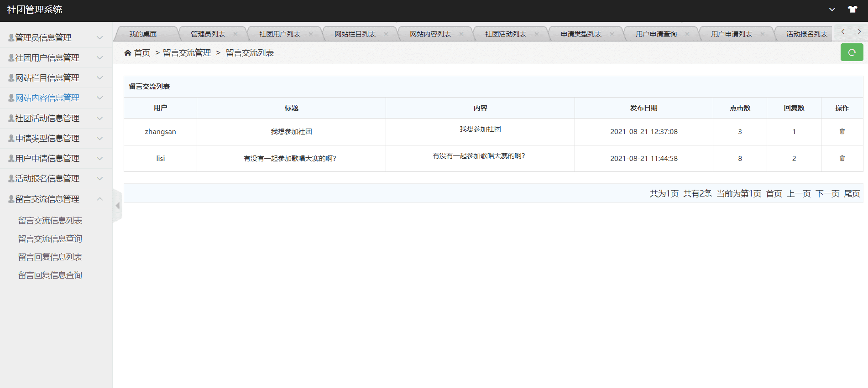868x388 pixels.
Task: Click 首页 text in breadcrumb
Action: click(x=142, y=53)
